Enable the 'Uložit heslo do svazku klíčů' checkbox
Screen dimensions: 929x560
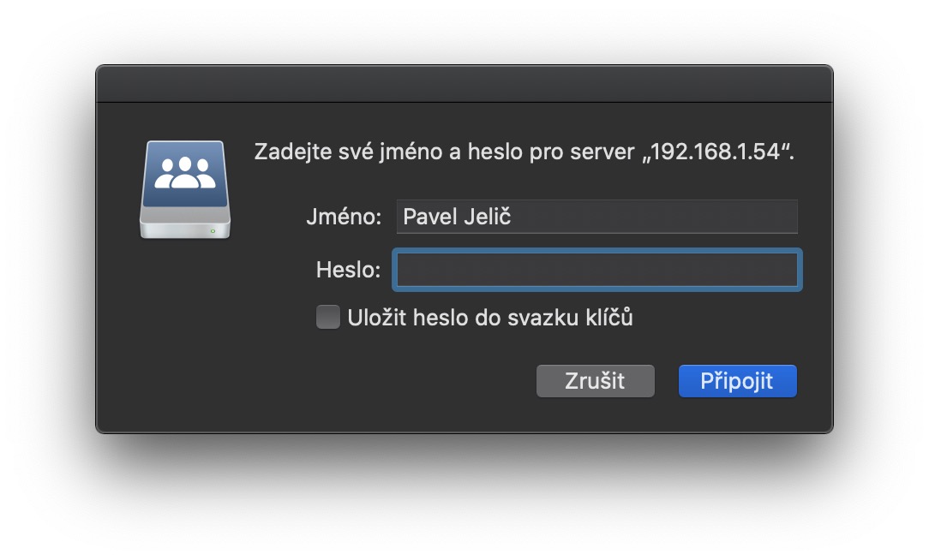[327, 316]
